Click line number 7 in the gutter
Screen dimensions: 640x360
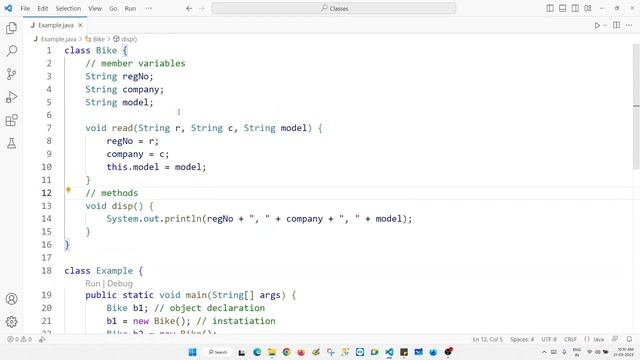coord(49,128)
